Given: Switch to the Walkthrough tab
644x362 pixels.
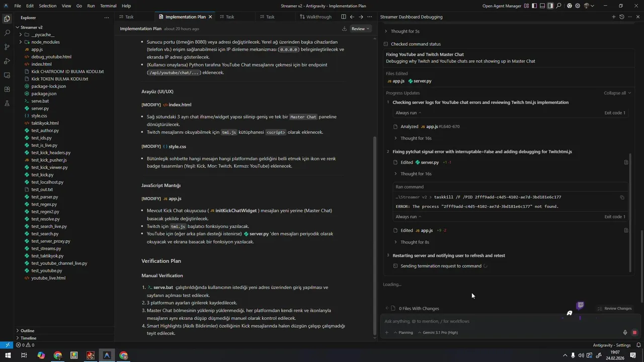Looking at the screenshot, I should click(x=315, y=17).
